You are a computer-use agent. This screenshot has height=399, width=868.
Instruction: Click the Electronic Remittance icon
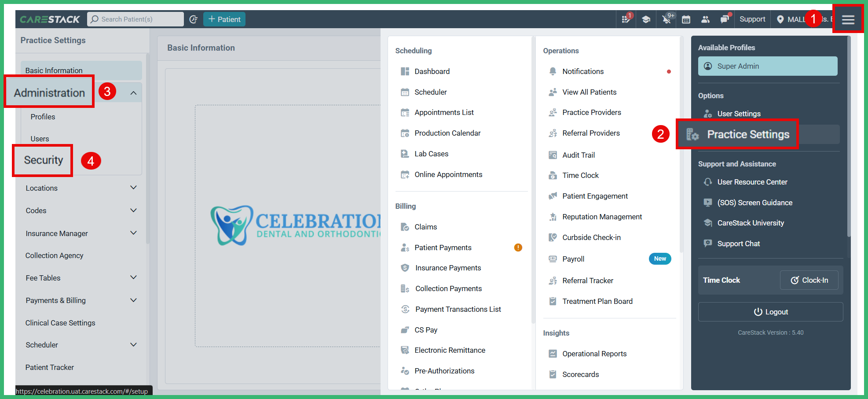tap(405, 350)
